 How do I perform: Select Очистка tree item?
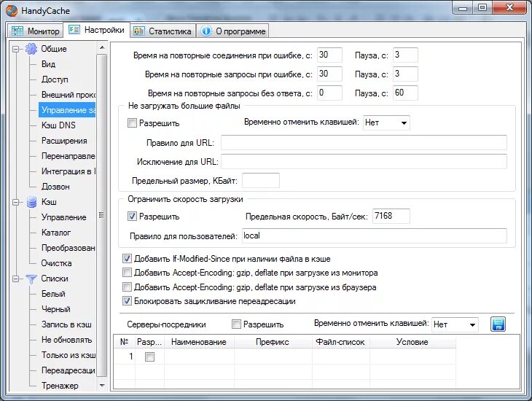56,263
